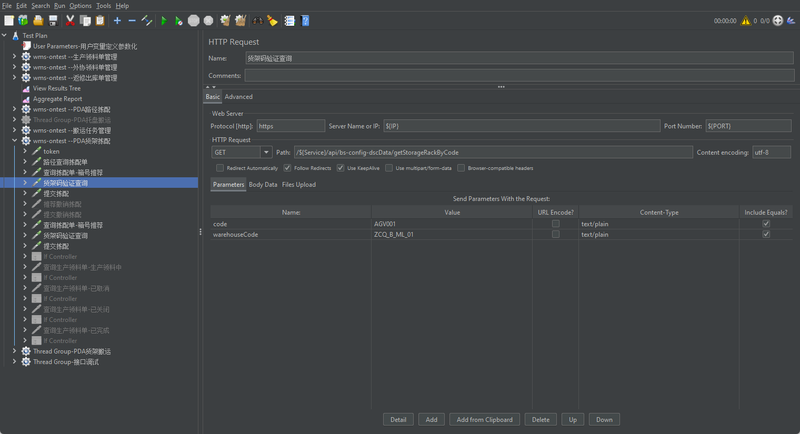Select View Results Tree in the test plan
Viewport: 800px width, 434px height.
point(56,88)
